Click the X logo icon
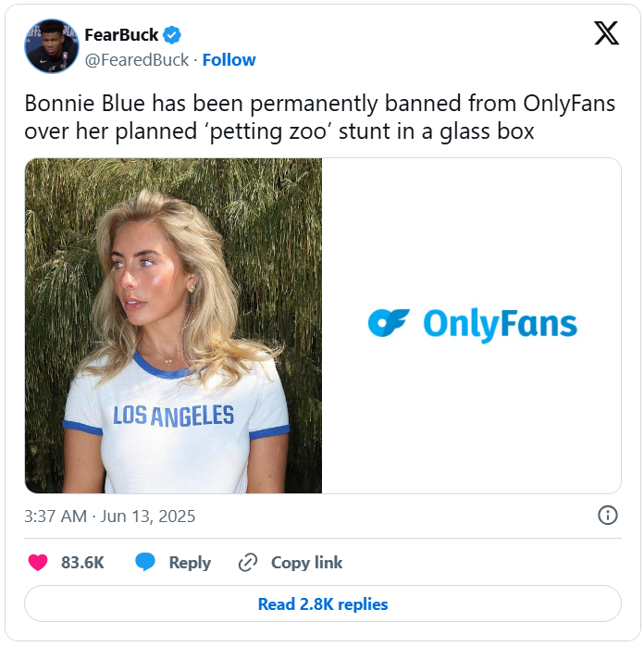 tap(606, 33)
